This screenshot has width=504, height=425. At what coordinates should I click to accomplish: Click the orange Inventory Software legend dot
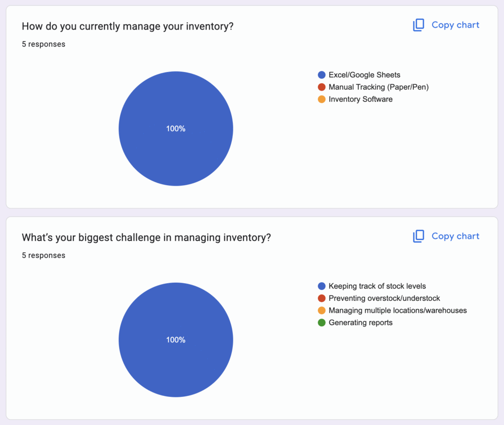coord(322,99)
